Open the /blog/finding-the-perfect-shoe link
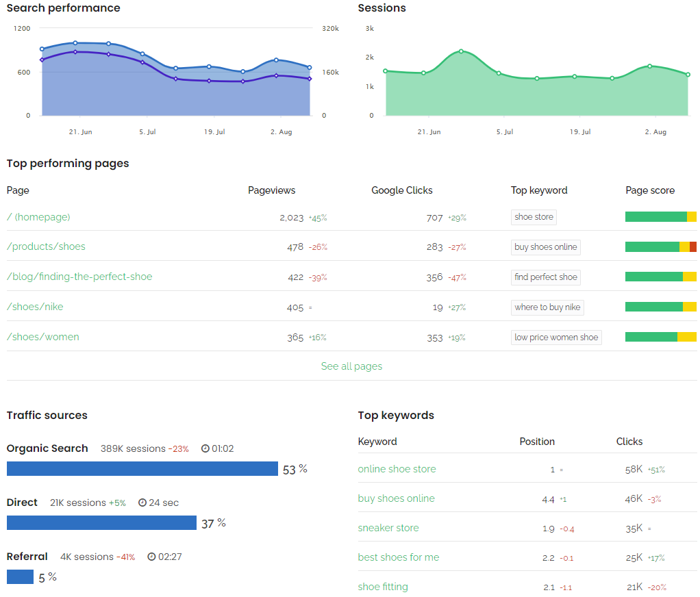The width and height of the screenshot is (700, 597). [79, 277]
